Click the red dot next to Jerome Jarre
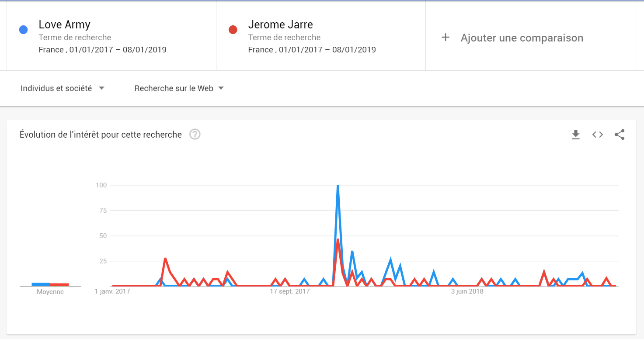This screenshot has width=644, height=339. (233, 30)
